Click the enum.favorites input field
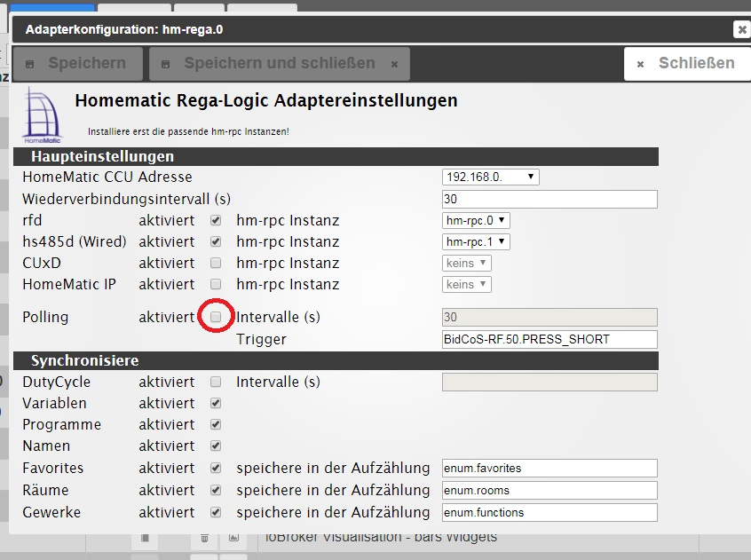751x560 pixels. tap(549, 468)
